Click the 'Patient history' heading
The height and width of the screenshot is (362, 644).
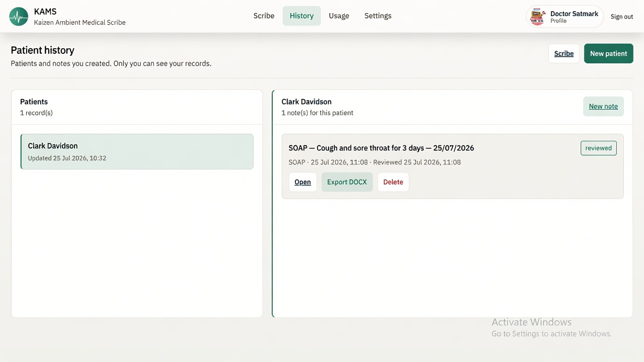coord(42,50)
